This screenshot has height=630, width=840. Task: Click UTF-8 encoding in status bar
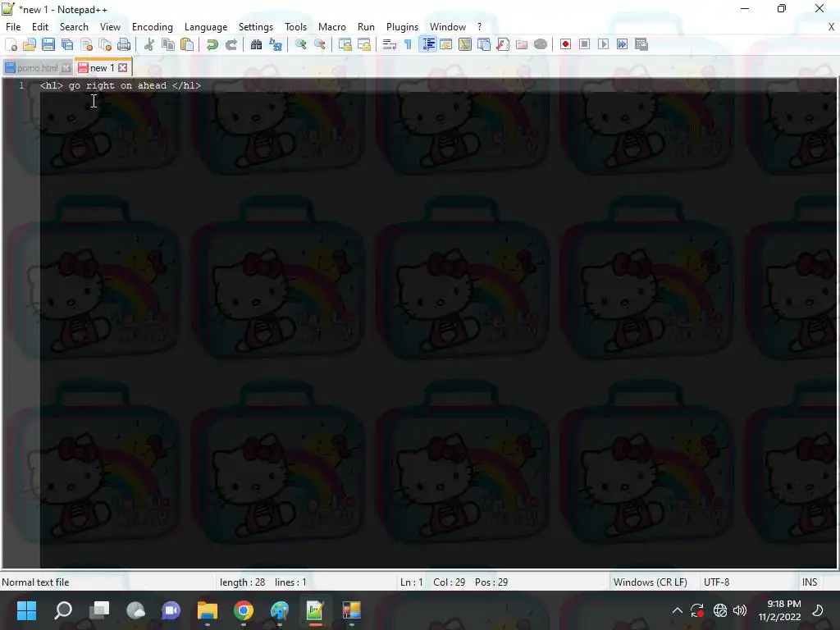click(x=716, y=582)
